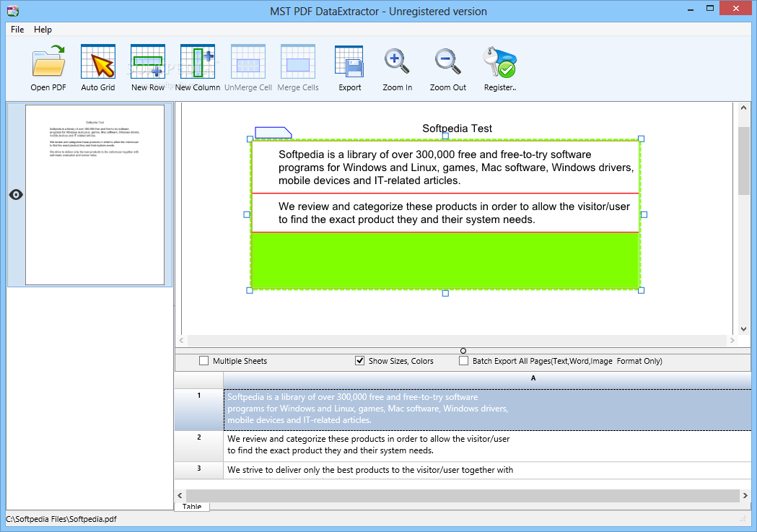This screenshot has width=757, height=532.
Task: Click table horizontal scroll left arrow
Action: tap(180, 495)
